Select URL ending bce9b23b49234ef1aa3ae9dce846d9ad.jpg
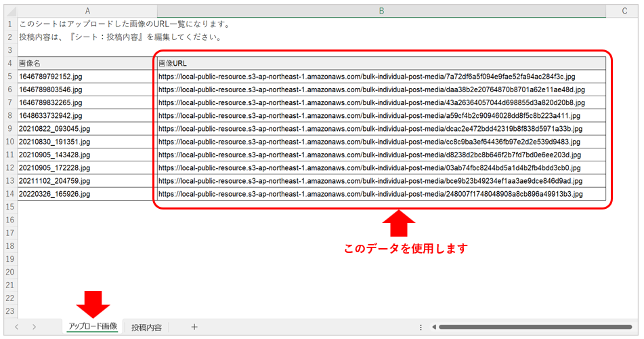This screenshot has width=644, height=339. click(381, 181)
